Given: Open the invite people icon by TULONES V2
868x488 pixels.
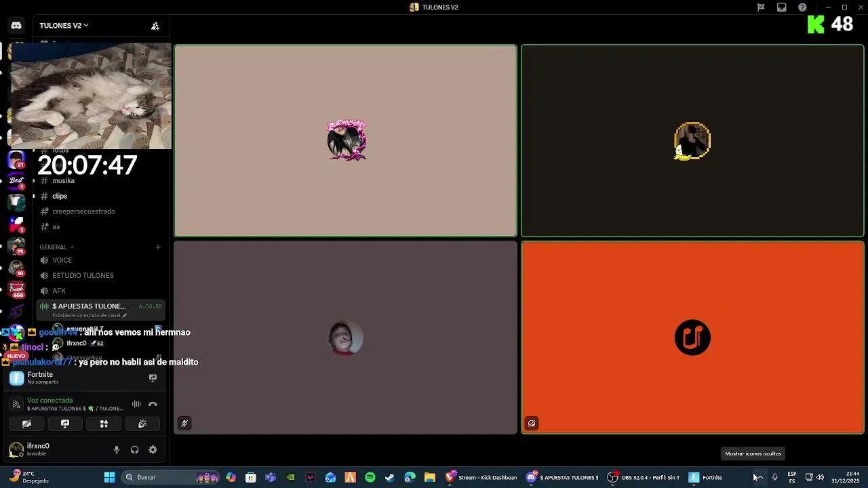Looking at the screenshot, I should pos(155,25).
